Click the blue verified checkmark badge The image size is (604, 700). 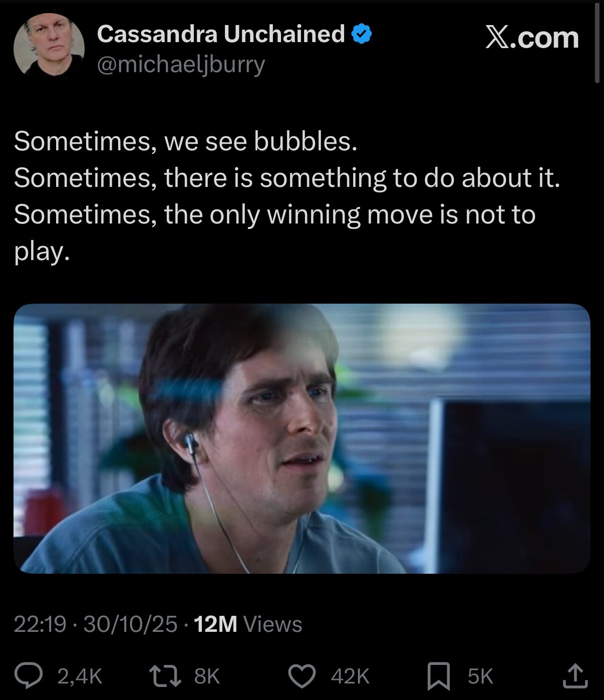click(x=361, y=34)
